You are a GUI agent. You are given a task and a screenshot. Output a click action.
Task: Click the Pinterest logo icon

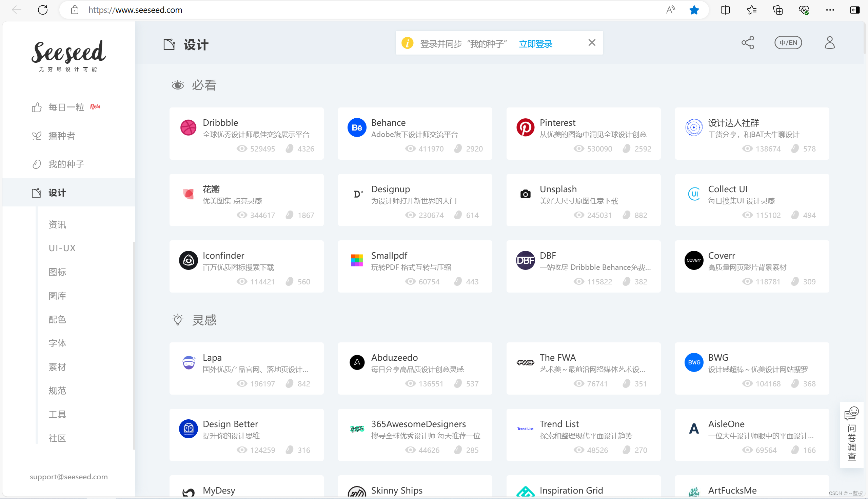[x=525, y=127]
